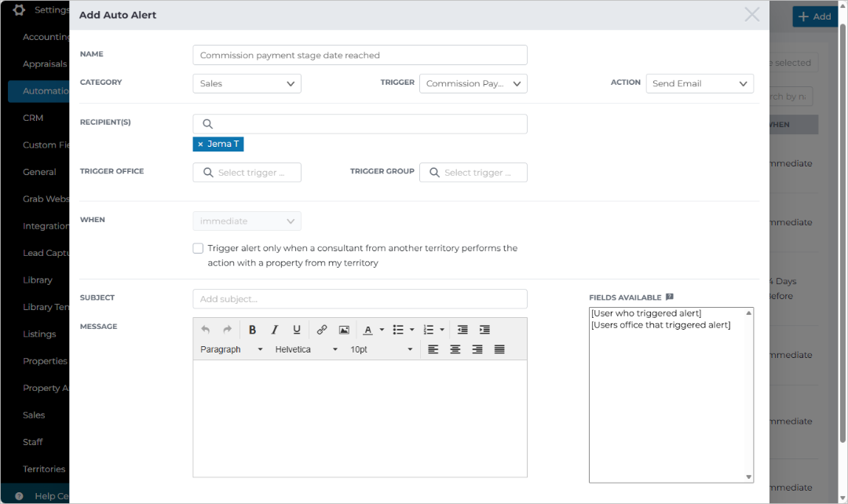Image resolution: width=848 pixels, height=504 pixels.
Task: Toggle underline formatting in message
Action: [296, 330]
